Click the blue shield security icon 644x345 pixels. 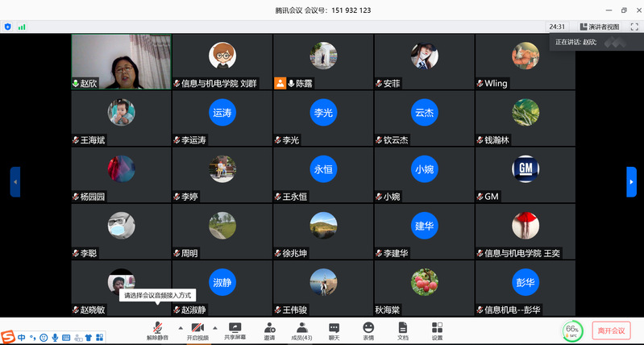(x=8, y=27)
